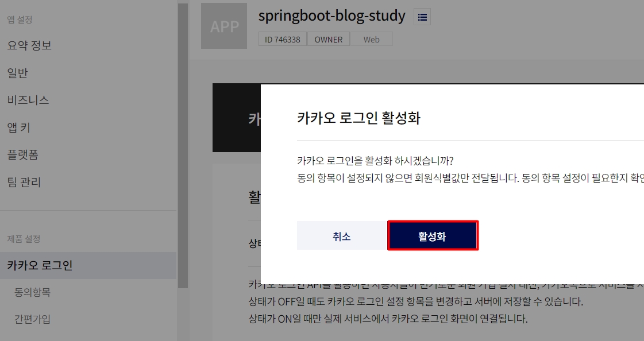Open 앱 키 in sidebar

coord(18,127)
